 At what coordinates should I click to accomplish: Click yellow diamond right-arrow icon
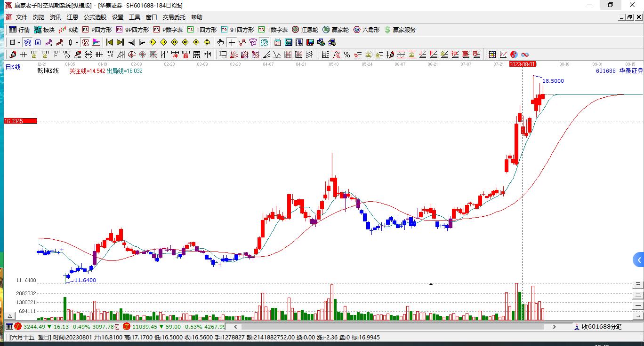[x=163, y=42]
